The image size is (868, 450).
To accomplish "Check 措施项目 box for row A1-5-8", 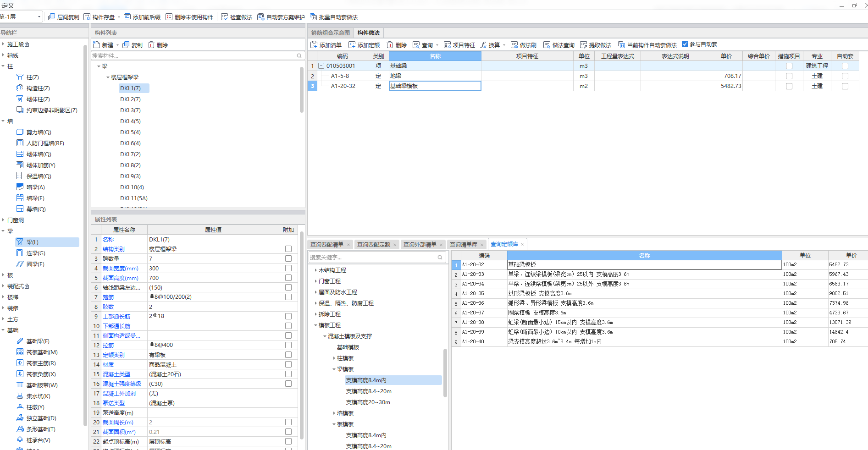I will (789, 76).
